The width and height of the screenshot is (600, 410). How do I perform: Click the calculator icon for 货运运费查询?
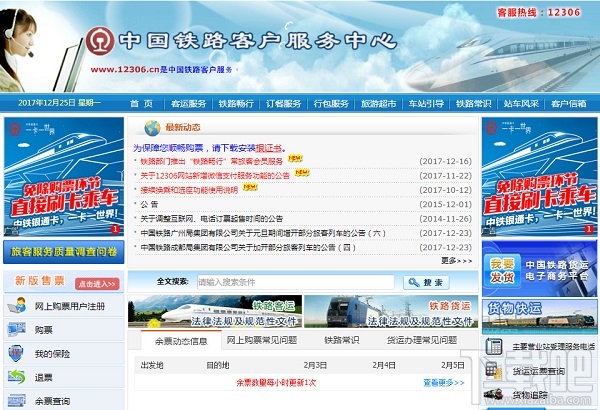coord(494,371)
